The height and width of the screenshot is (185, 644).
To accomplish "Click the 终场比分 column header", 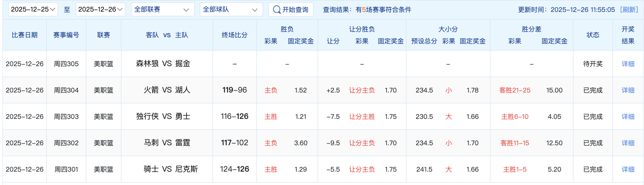I will point(234,35).
